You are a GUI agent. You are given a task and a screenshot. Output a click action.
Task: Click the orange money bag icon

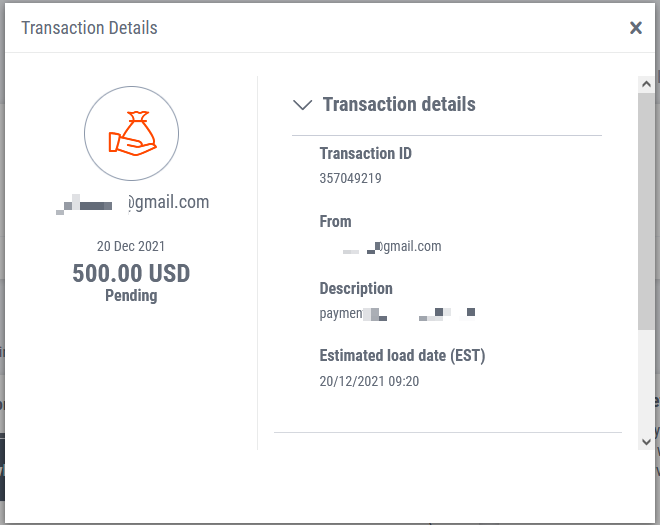pos(131,136)
